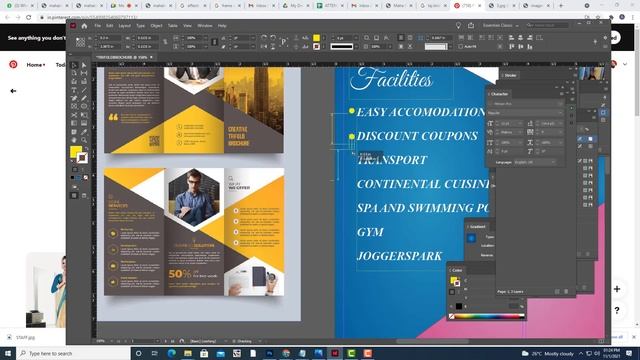Select the Ellipse shape tool
Viewport: 640px width, 360px height.
[x=84, y=107]
